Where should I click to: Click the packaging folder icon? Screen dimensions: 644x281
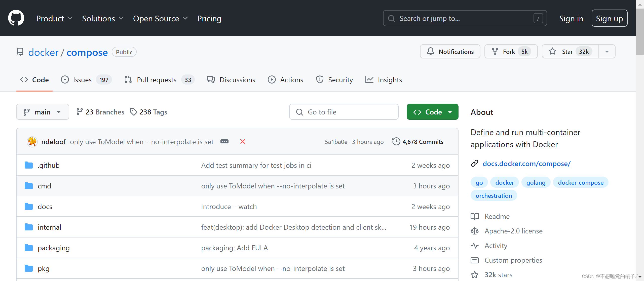click(29, 248)
